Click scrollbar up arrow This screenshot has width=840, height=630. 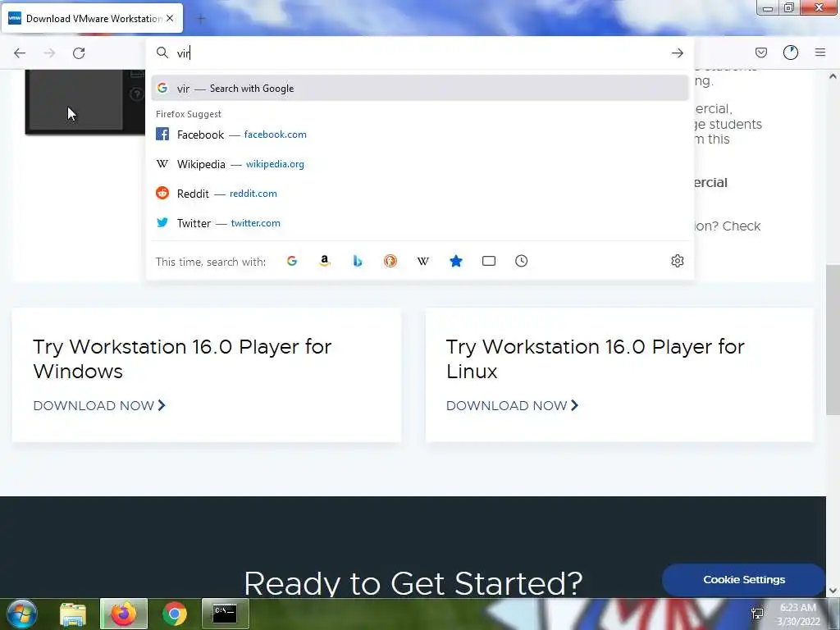(x=833, y=76)
